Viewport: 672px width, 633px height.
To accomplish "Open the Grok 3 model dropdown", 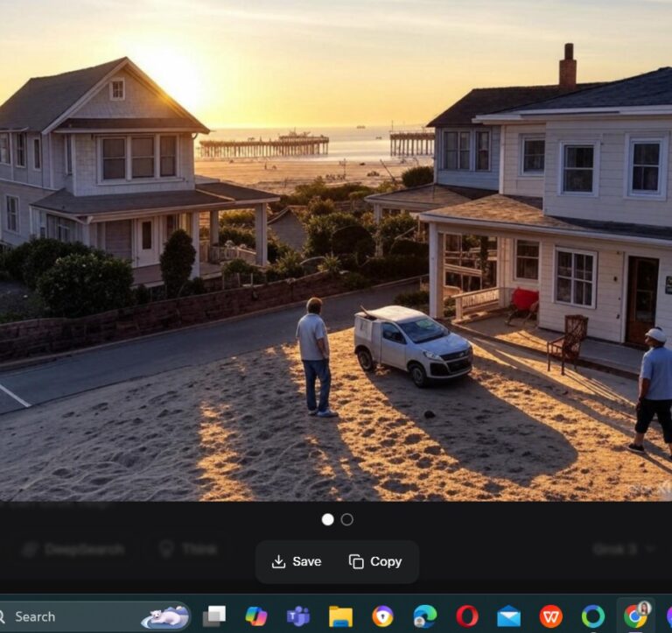I will tap(624, 549).
